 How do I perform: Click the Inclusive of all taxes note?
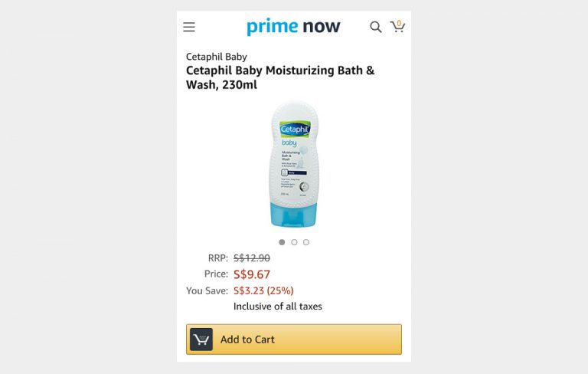(278, 307)
